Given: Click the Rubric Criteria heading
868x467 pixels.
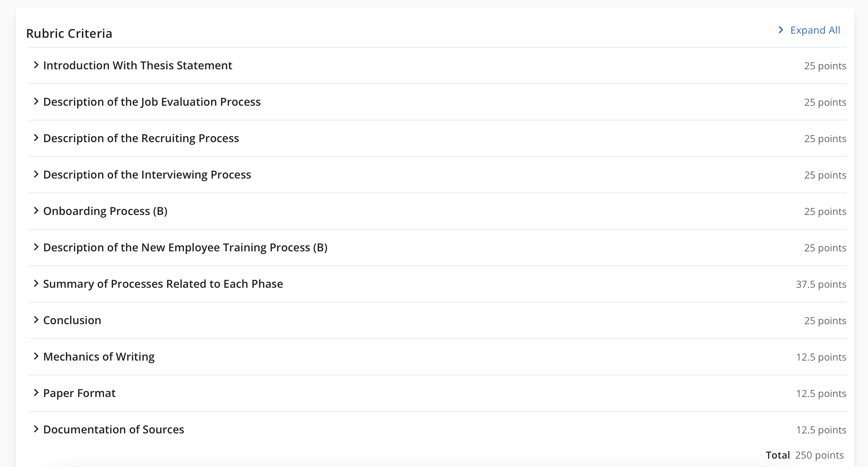Looking at the screenshot, I should 69,34.
